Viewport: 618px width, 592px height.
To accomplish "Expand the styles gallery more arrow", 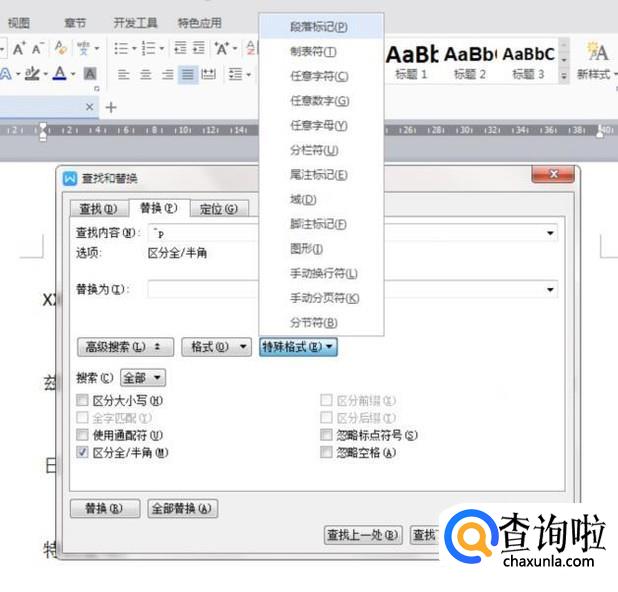I will tap(564, 76).
